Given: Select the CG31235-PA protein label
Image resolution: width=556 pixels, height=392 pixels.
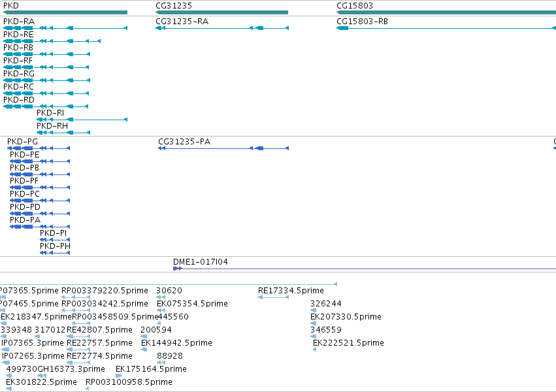Looking at the screenshot, I should pos(184,142).
